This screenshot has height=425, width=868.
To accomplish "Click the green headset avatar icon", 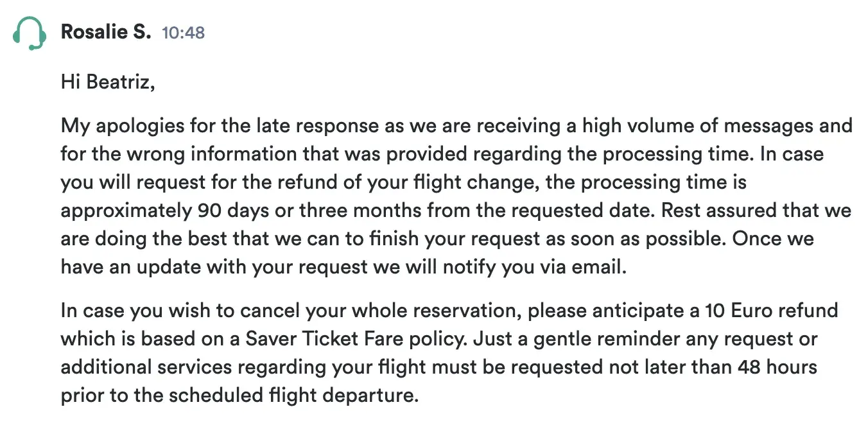I will tap(30, 33).
